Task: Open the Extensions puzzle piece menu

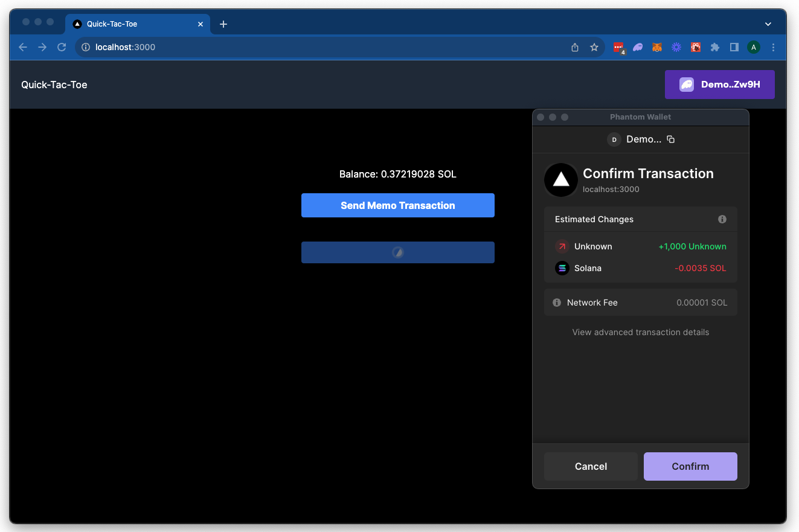Action: point(715,47)
